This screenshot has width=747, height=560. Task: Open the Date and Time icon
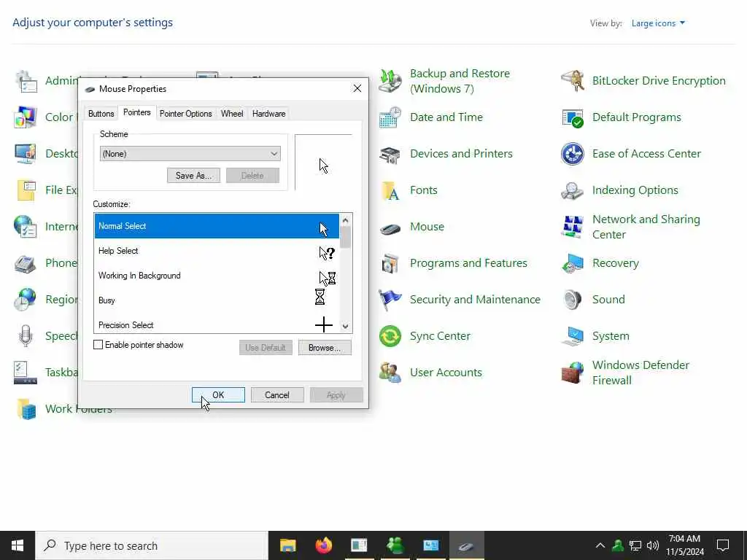(x=390, y=117)
